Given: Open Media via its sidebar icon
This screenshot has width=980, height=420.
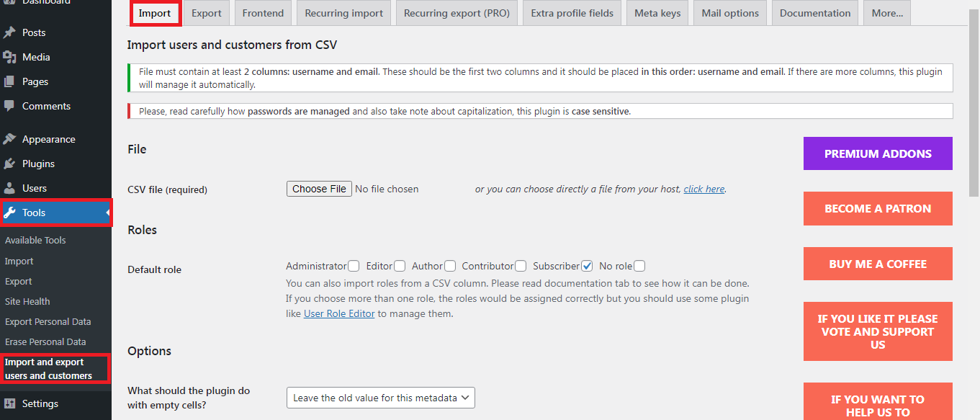Looking at the screenshot, I should [x=9, y=57].
